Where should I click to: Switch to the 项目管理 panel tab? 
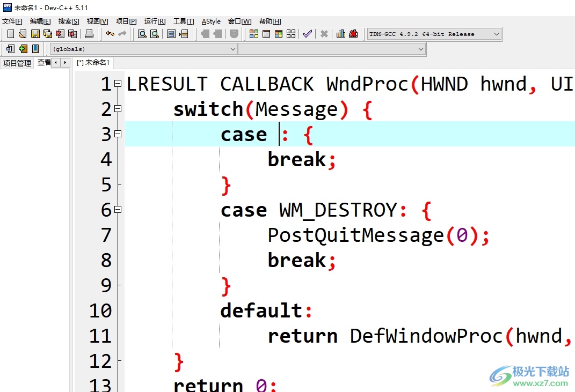(x=17, y=63)
